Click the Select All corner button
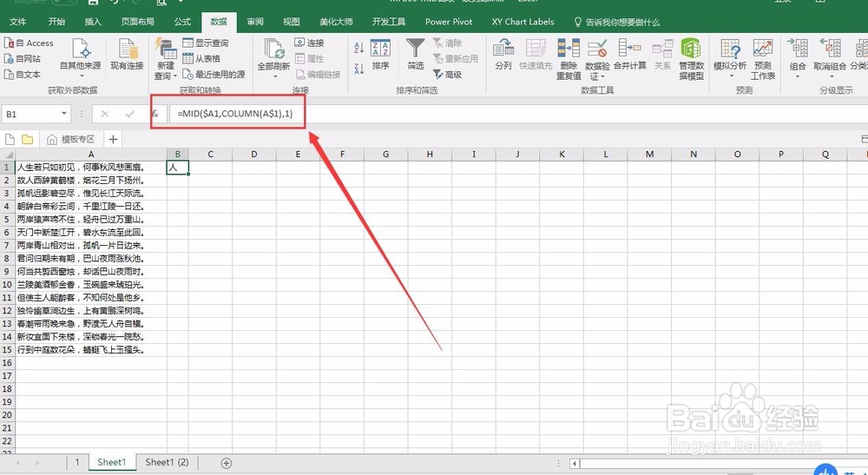Viewport: 868px width, 475px height. pos(7,155)
